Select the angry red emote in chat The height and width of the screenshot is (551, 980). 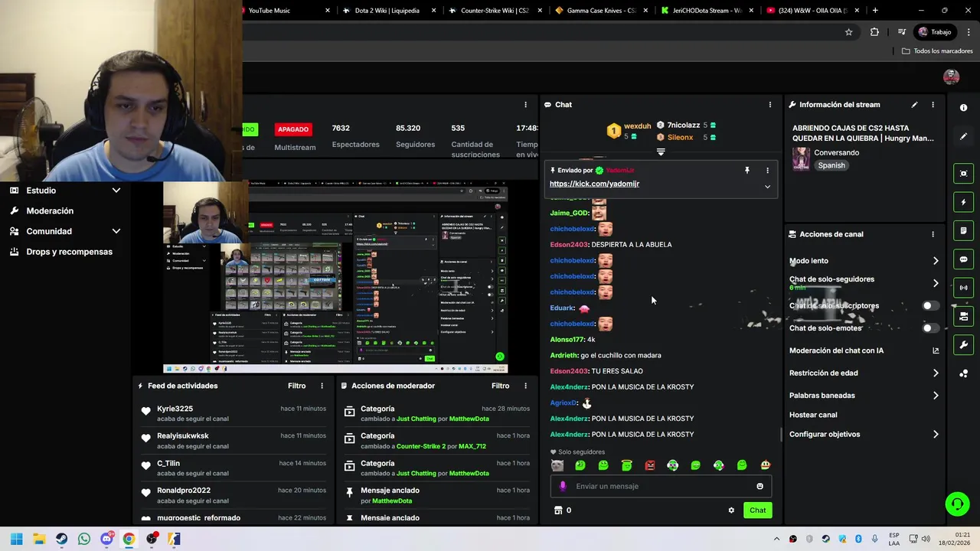650,465
